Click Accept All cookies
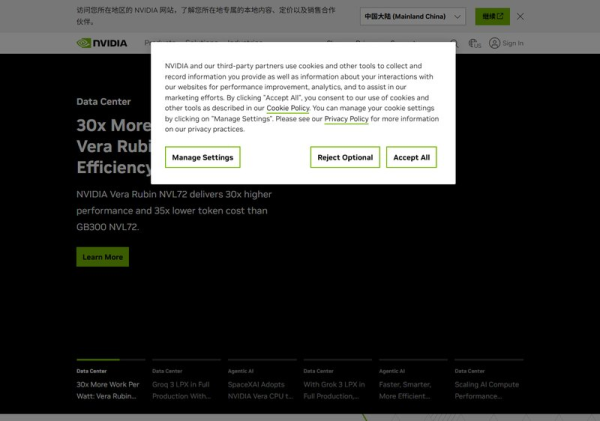The image size is (600, 421). coord(411,157)
